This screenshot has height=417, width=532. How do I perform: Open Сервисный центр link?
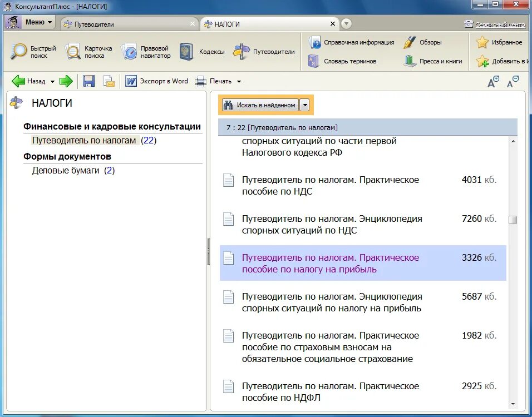pos(500,24)
